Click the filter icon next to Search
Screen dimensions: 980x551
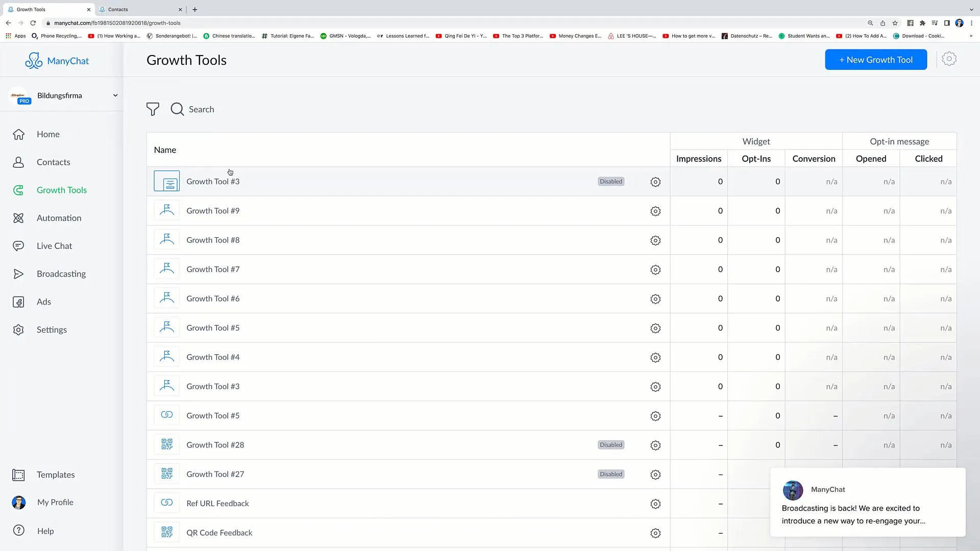(x=153, y=109)
